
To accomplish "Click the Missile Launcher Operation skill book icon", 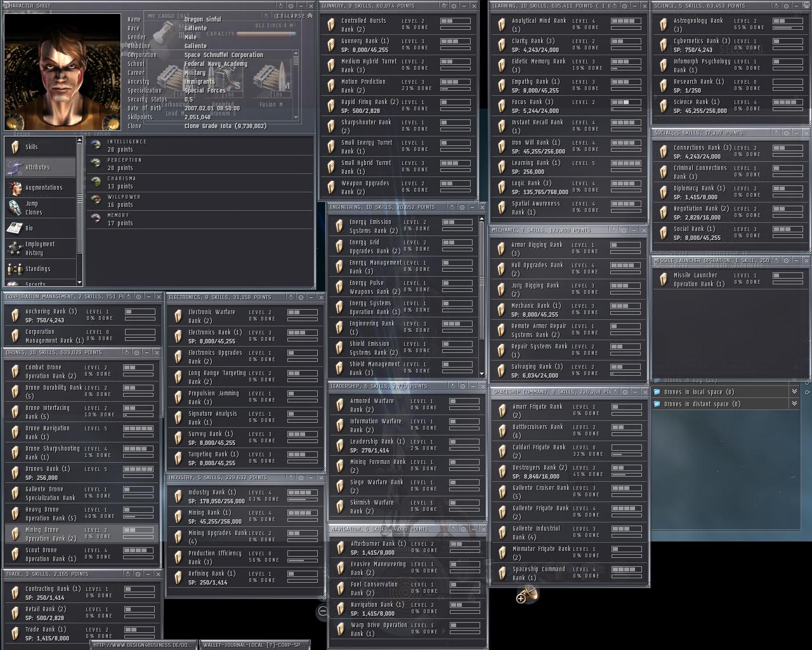I will (663, 279).
